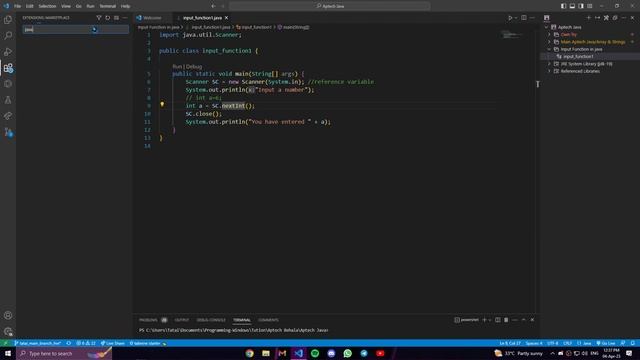Viewport: 640px width, 360px height.
Task: Click the Run CodeLens above main
Action: (177, 67)
